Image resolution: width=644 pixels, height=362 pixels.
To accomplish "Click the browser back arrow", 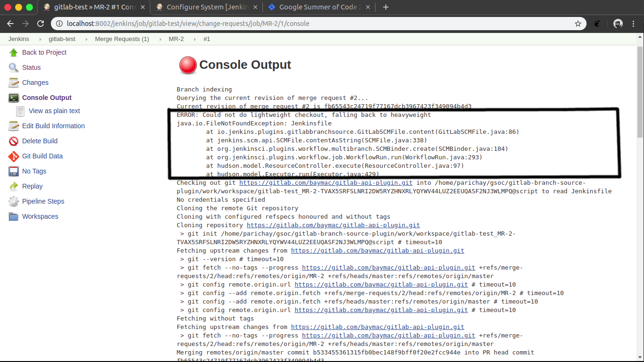I will coord(10,24).
